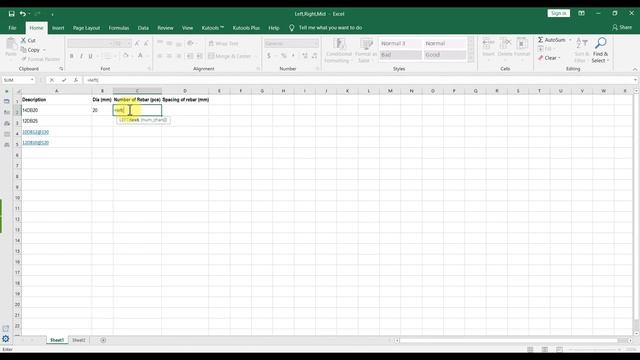Add a new sheet with the plus icon

click(103, 340)
